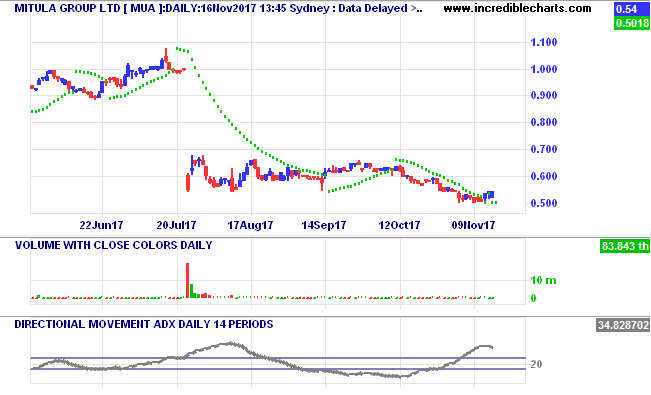Click the tall red volume spike bar

point(188,280)
